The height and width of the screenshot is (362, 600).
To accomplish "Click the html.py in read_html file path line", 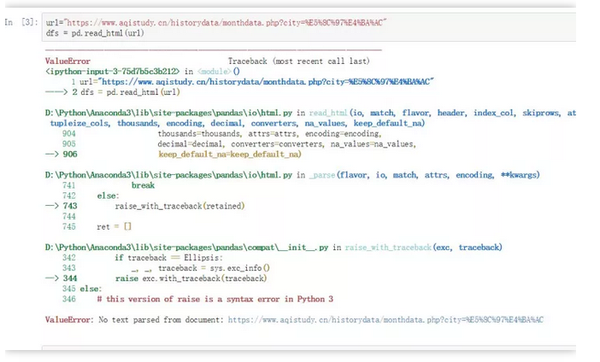I will [168, 113].
